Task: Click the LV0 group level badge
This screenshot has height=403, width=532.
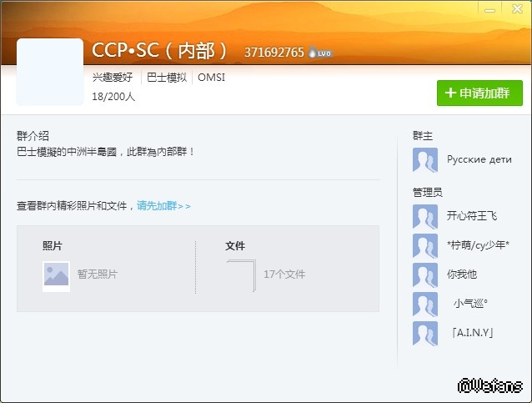Action: coord(320,53)
